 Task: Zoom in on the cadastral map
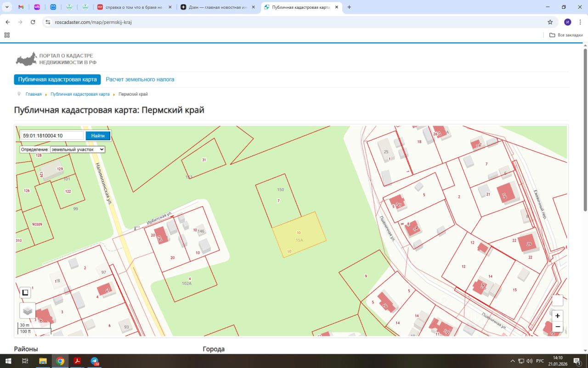(x=557, y=316)
